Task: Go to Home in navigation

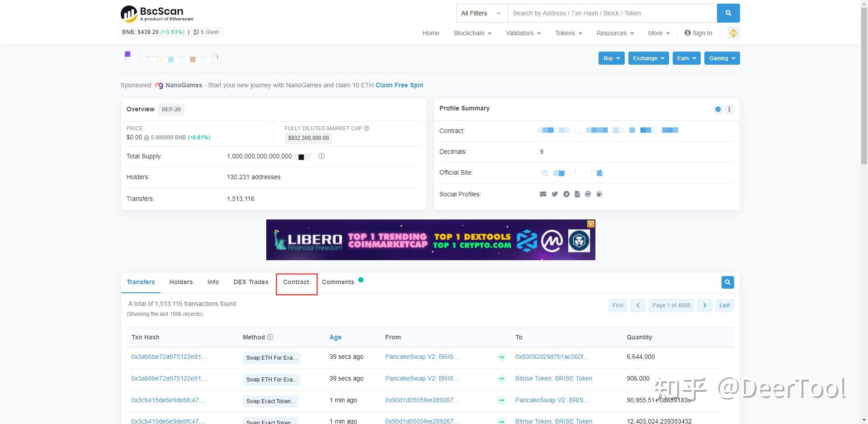Action: [431, 33]
